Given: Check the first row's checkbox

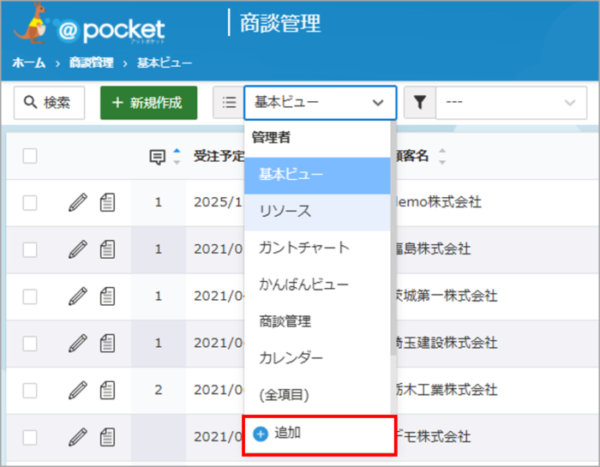Looking at the screenshot, I should [x=30, y=203].
